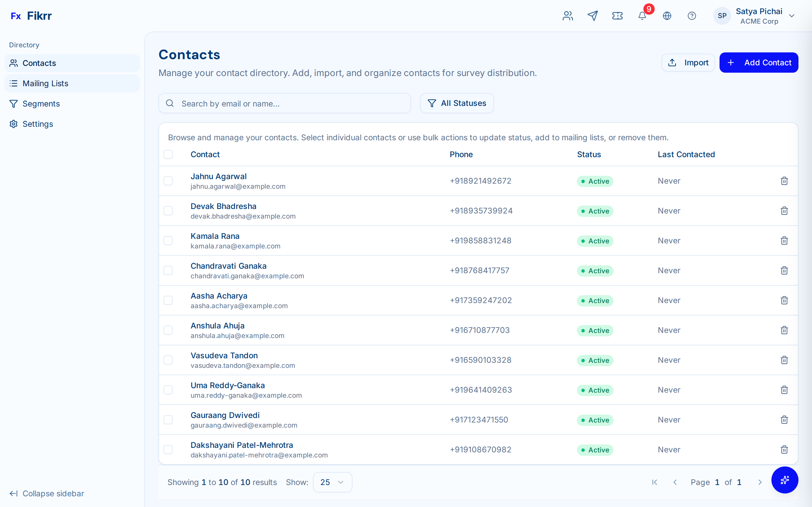Switch to Mailing Lists in the sidebar

[x=45, y=83]
